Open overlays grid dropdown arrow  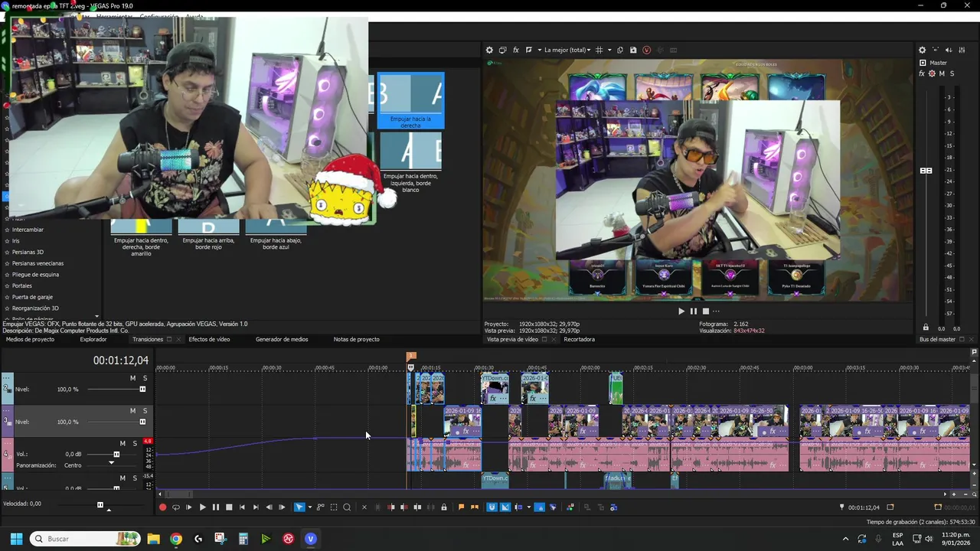coord(609,50)
